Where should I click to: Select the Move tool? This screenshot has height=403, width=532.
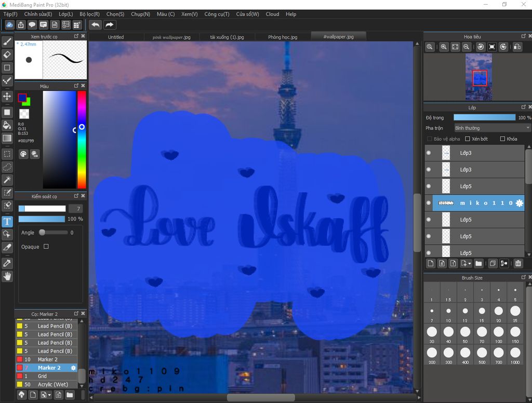coord(7,97)
